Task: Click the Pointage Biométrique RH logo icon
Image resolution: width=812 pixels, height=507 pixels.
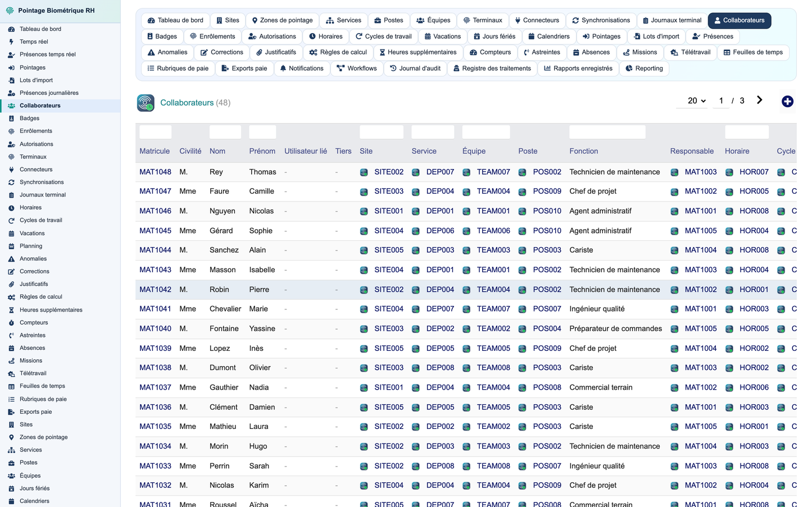Action: coord(10,11)
